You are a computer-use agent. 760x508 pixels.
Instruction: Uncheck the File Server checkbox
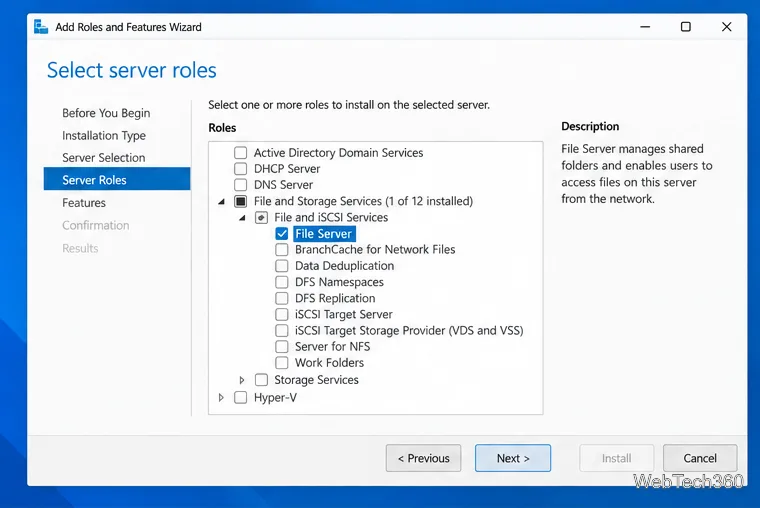[282, 234]
